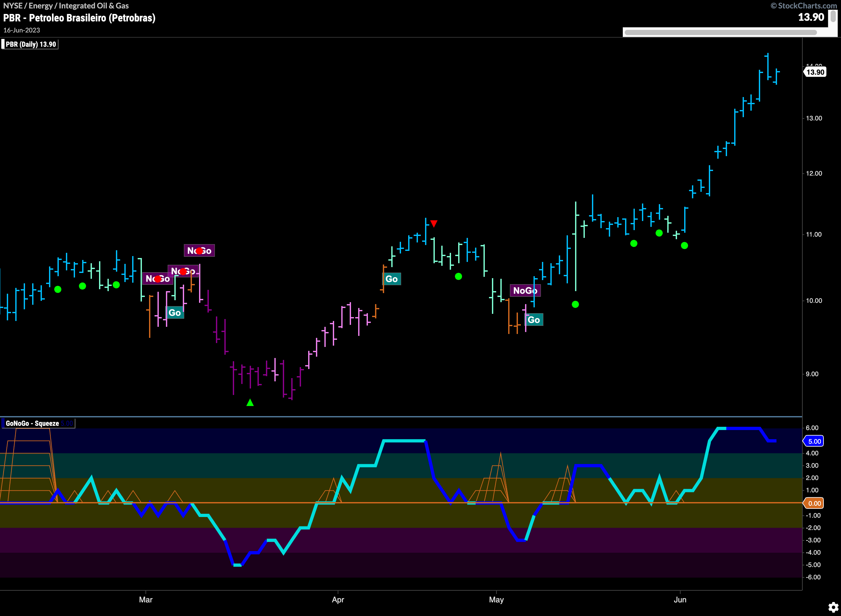Select the vertical scrollbar thumb at the top right
Viewport: 841px width, 616px height.
(x=833, y=17)
